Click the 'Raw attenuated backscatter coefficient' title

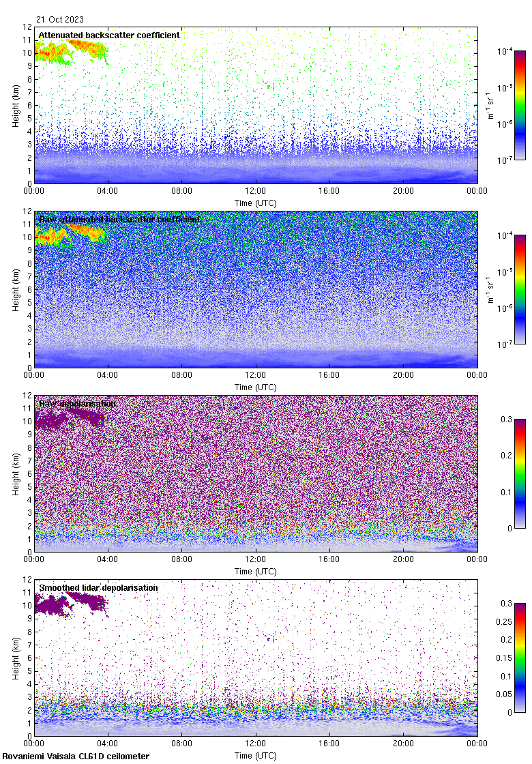tap(119, 219)
